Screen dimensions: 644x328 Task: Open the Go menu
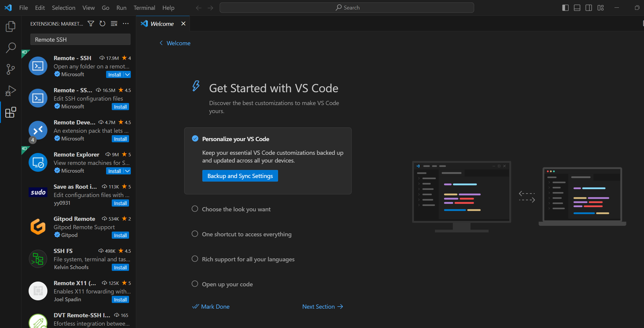[105, 8]
